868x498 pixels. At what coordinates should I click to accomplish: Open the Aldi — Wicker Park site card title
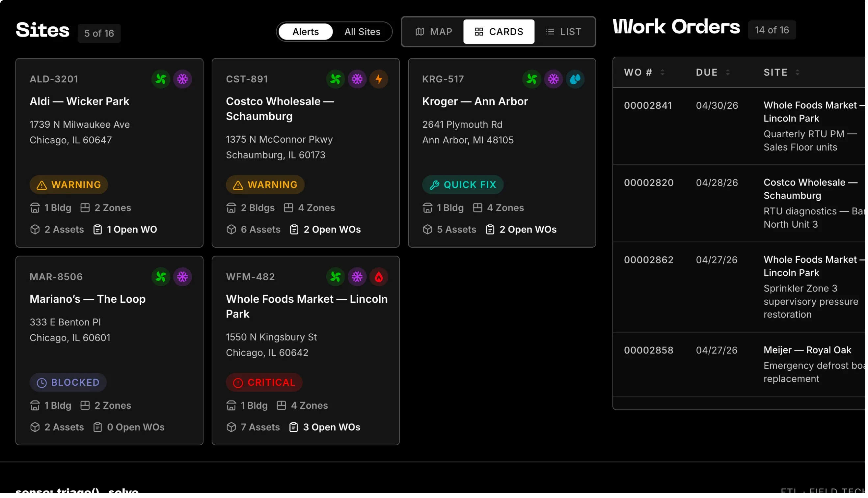click(x=80, y=101)
